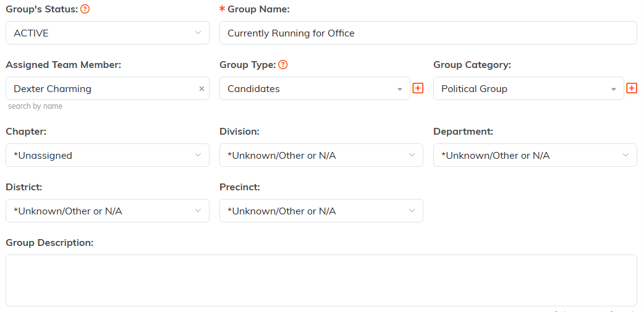Open the Group Type Candidates dropdown
The width and height of the screenshot is (644, 312).
pyautogui.click(x=315, y=88)
